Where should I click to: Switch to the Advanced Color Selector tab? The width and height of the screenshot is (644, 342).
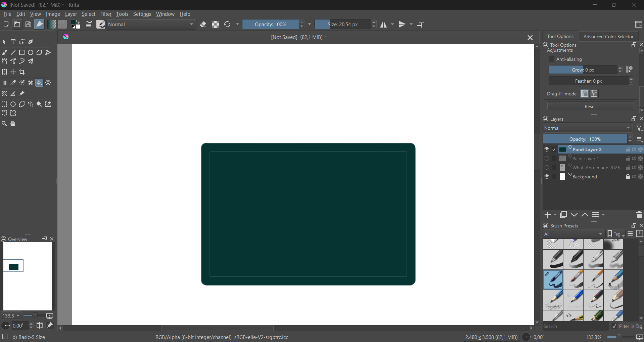coord(608,37)
